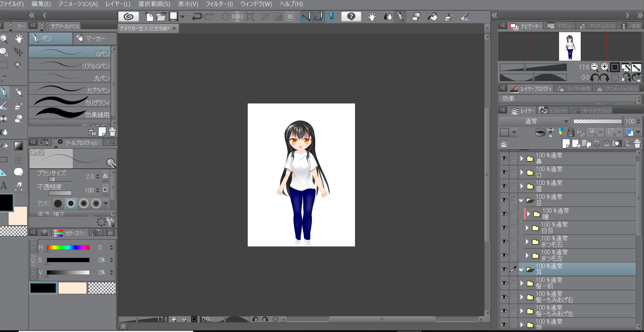Hide the 鼻 layer folder
Viewport: 644px width, 332px height.
click(504, 158)
